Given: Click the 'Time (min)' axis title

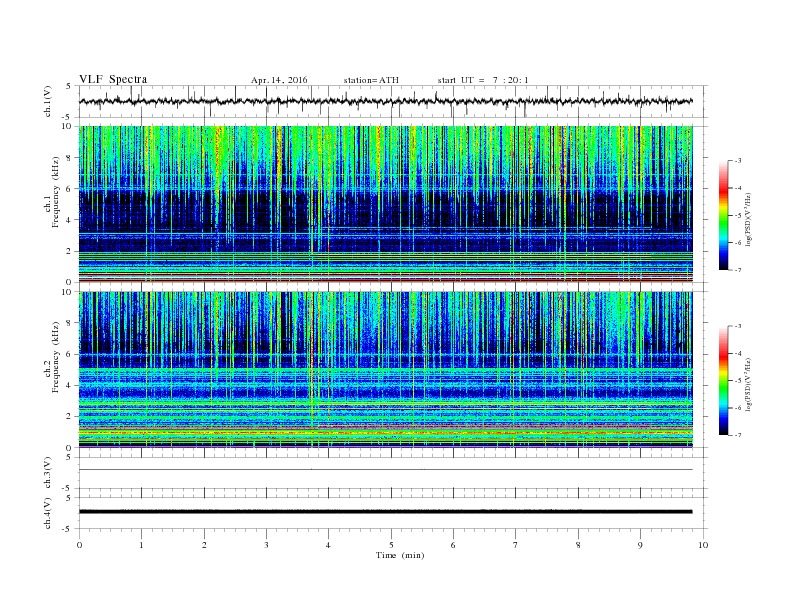Looking at the screenshot, I should [x=400, y=555].
